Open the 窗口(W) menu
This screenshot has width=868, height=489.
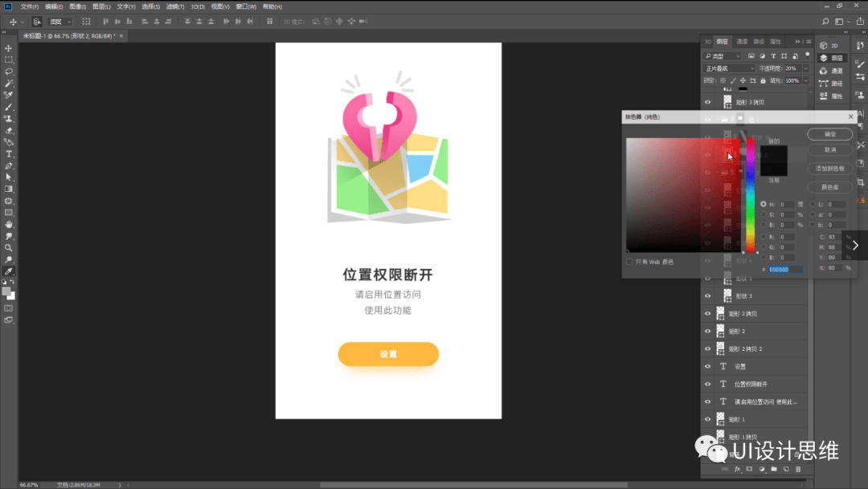246,6
